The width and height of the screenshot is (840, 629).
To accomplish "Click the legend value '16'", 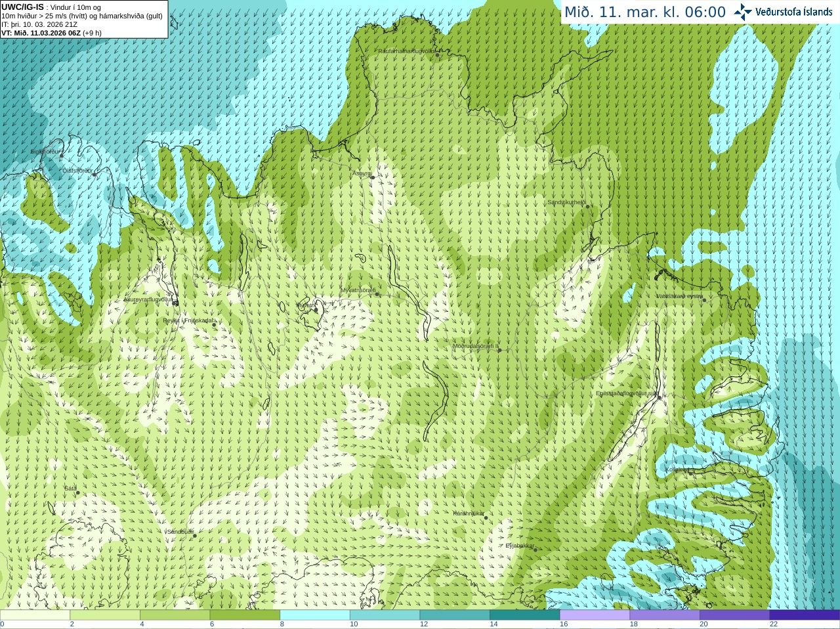I will click(564, 624).
